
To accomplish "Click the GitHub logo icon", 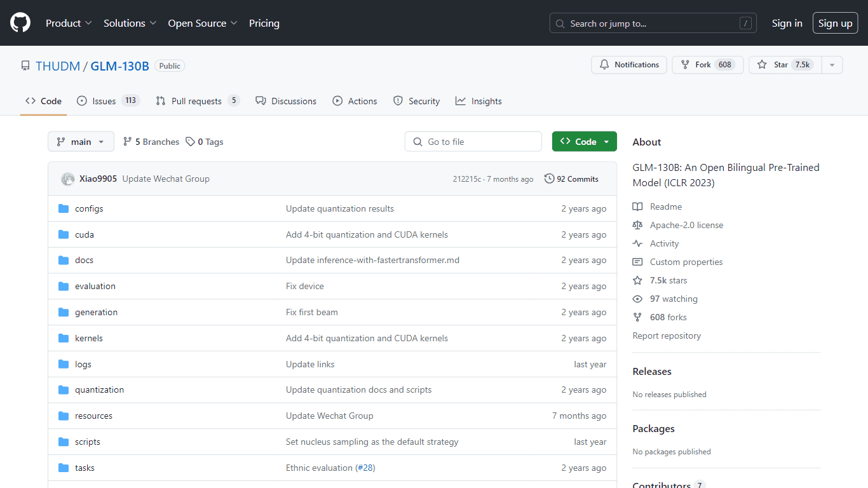I will 20,23.
